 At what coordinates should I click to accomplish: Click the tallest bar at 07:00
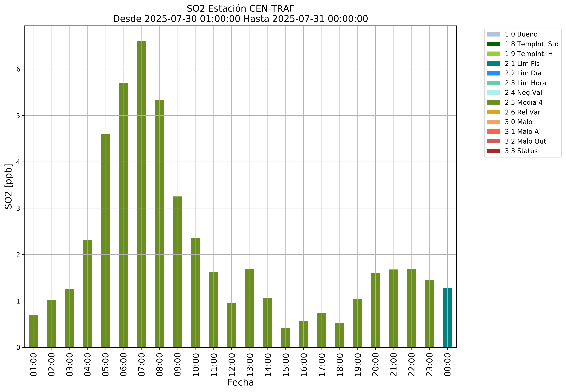[x=141, y=194]
